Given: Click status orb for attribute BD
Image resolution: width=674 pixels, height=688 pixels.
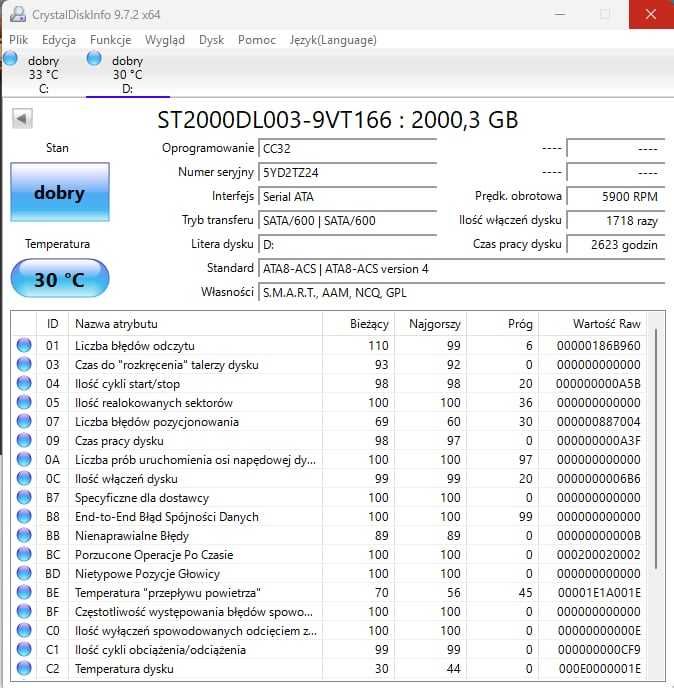Looking at the screenshot, I should 24,573.
